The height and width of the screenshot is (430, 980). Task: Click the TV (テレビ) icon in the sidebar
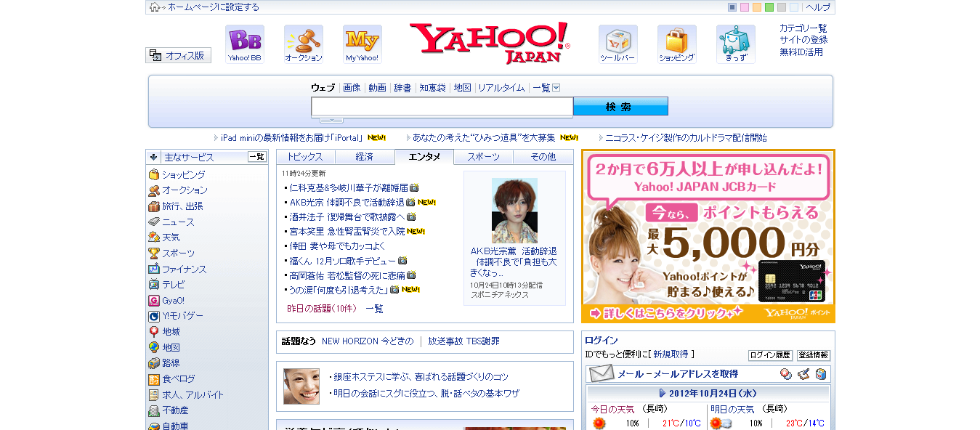click(x=154, y=285)
